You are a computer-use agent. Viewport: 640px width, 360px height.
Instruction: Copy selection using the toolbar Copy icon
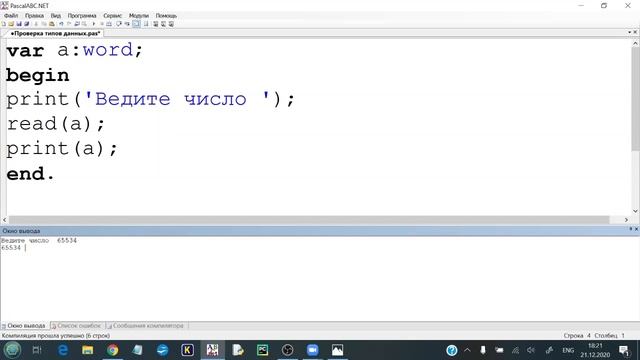44,24
